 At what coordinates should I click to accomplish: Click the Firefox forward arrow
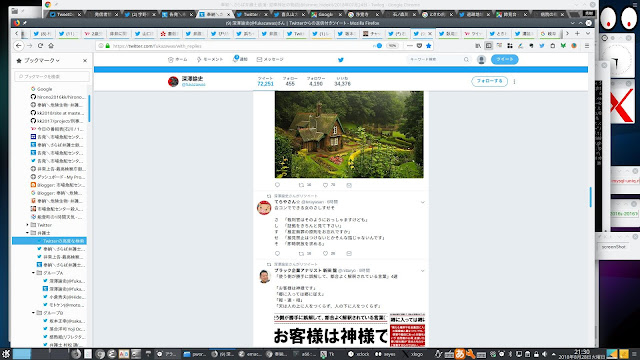pyautogui.click(x=30, y=46)
